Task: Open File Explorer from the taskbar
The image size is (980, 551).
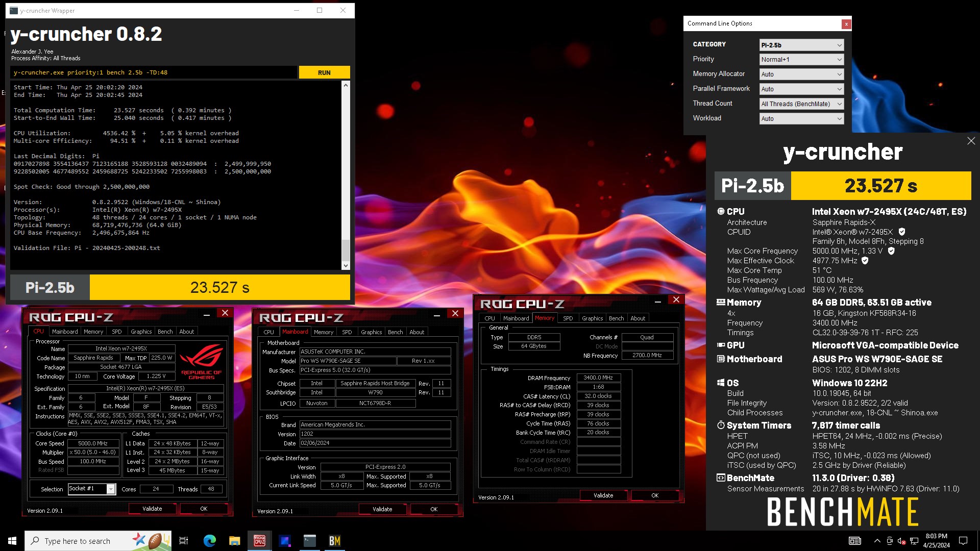Action: point(234,541)
